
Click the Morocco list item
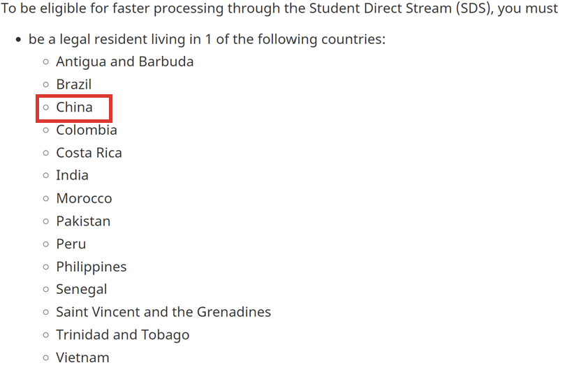click(x=84, y=198)
